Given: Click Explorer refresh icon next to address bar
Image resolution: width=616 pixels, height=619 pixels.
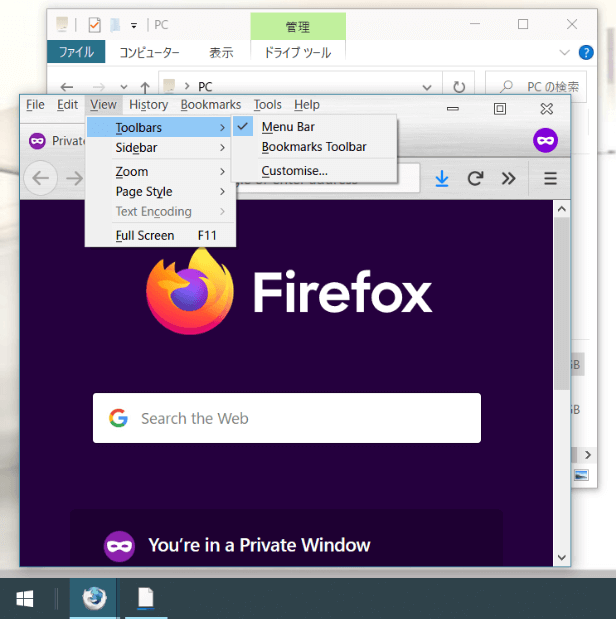Looking at the screenshot, I should pos(459,86).
